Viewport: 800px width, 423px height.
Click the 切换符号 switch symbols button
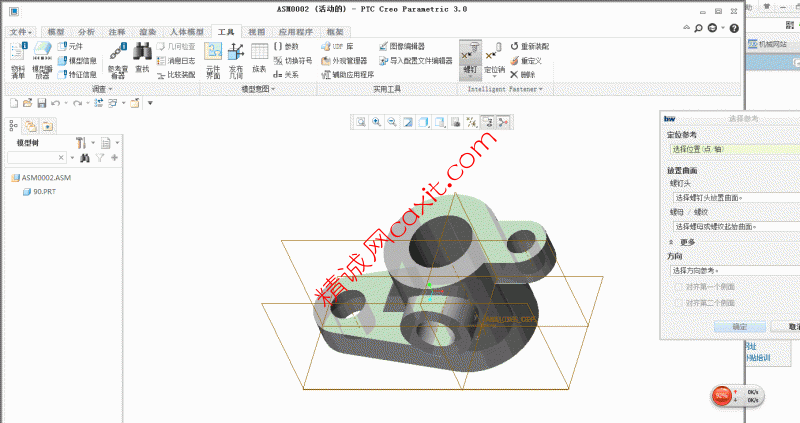[x=293, y=61]
